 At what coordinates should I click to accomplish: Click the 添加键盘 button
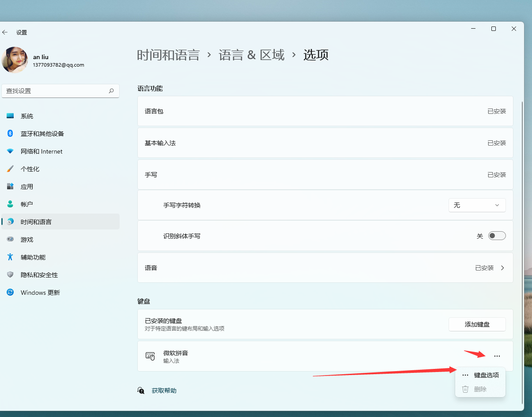[477, 324]
